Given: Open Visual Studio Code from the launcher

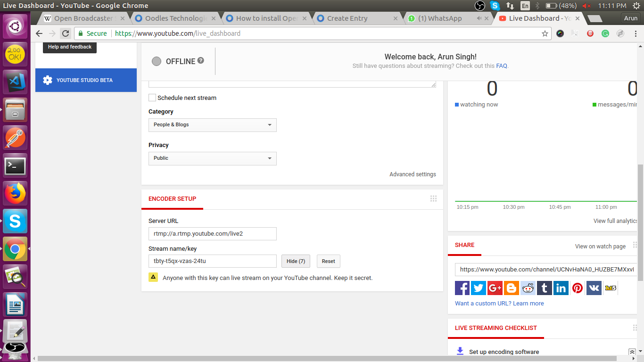Looking at the screenshot, I should (x=16, y=82).
